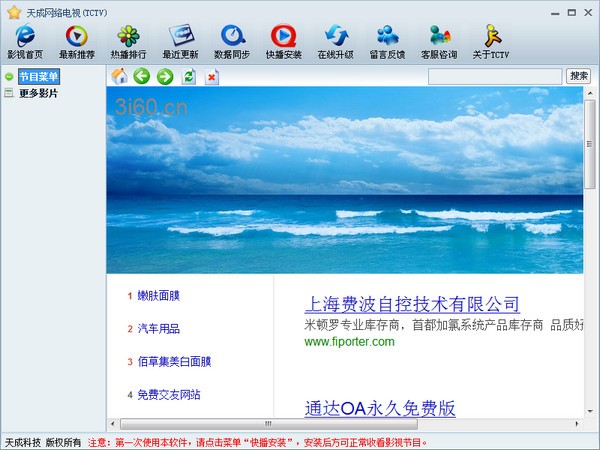Go to browser home page button
The width and height of the screenshot is (600, 450).
(119, 77)
